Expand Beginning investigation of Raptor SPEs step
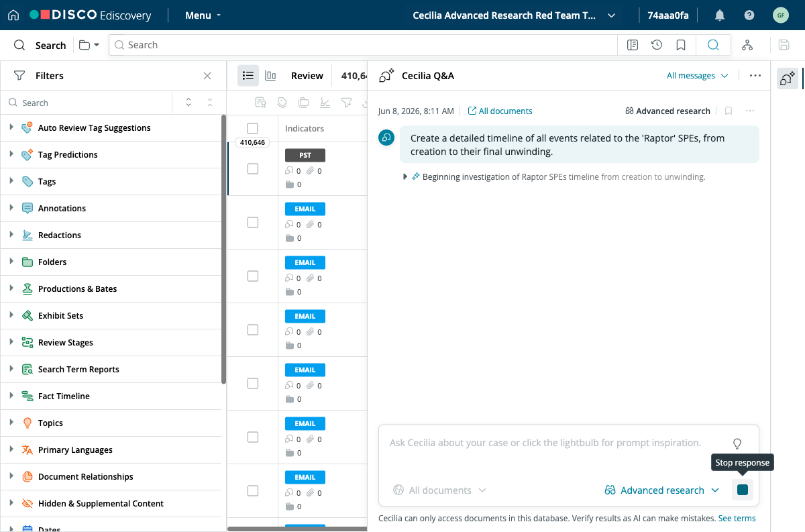805x532 pixels. point(405,177)
